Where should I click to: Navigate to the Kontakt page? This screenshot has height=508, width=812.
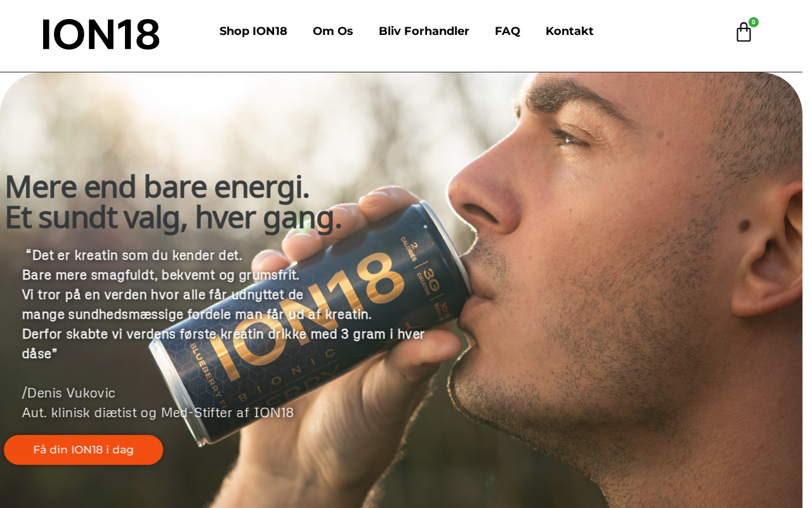(x=570, y=31)
